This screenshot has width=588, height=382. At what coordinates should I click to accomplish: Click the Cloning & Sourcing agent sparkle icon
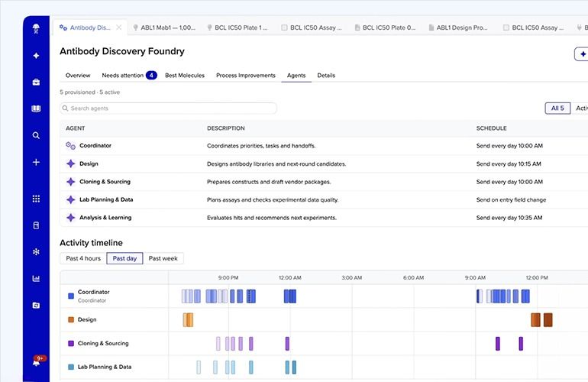tap(70, 182)
